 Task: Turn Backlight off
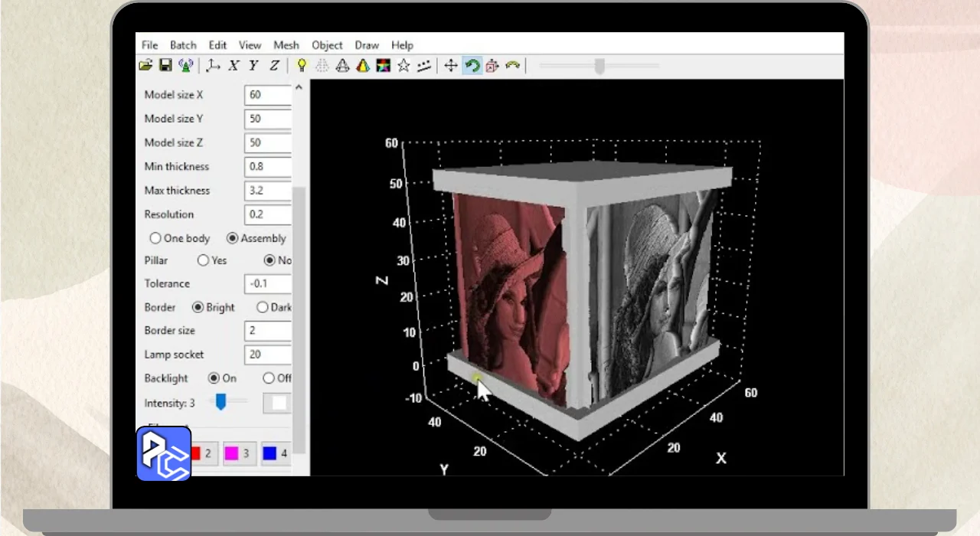[x=269, y=378]
